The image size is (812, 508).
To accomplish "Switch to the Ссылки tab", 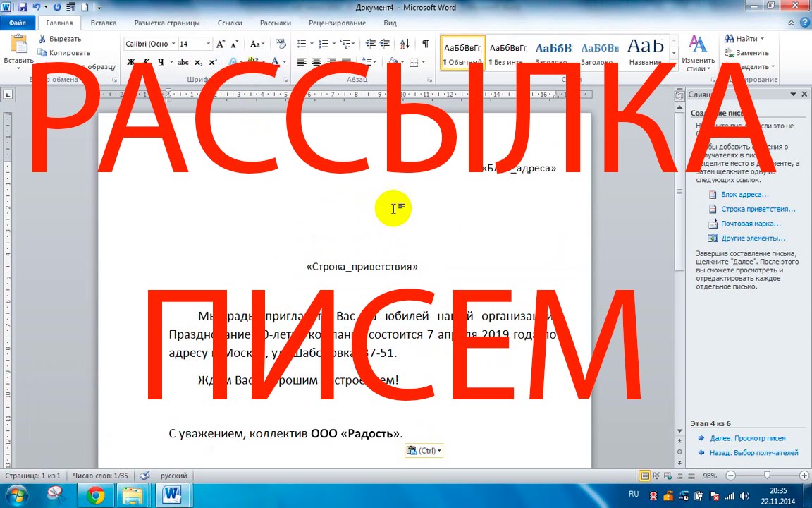I will [x=230, y=23].
